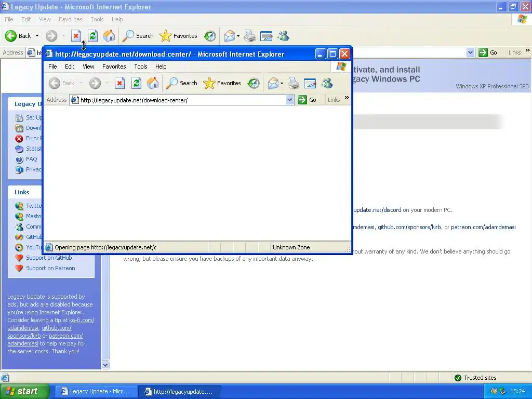Click Back button in Legacy Update background window

pos(18,36)
